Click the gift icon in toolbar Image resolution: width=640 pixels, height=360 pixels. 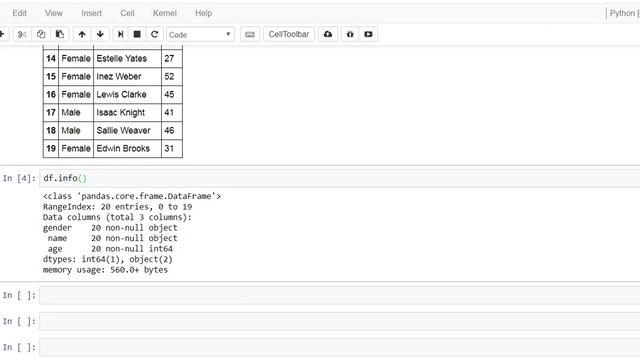pyautogui.click(x=350, y=34)
